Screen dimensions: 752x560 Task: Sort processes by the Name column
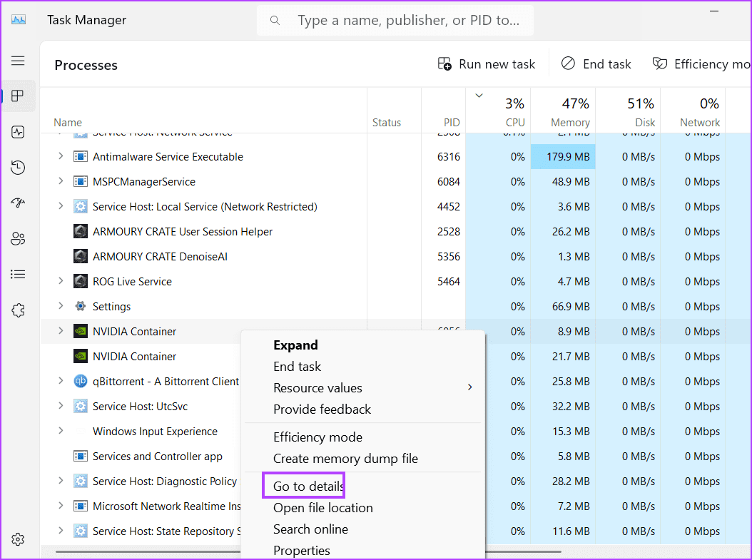204,111
